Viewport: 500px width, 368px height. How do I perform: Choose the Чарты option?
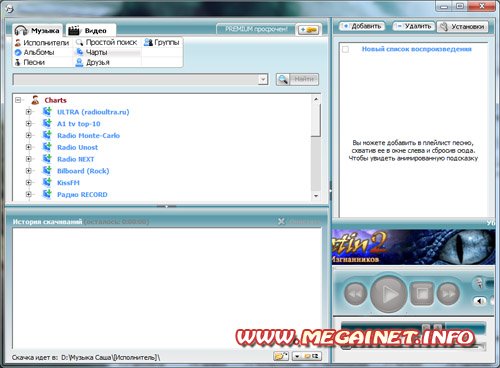[92, 52]
